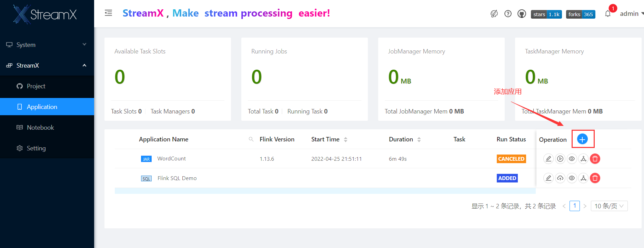Search Application Name with magnifier icon

(251, 139)
